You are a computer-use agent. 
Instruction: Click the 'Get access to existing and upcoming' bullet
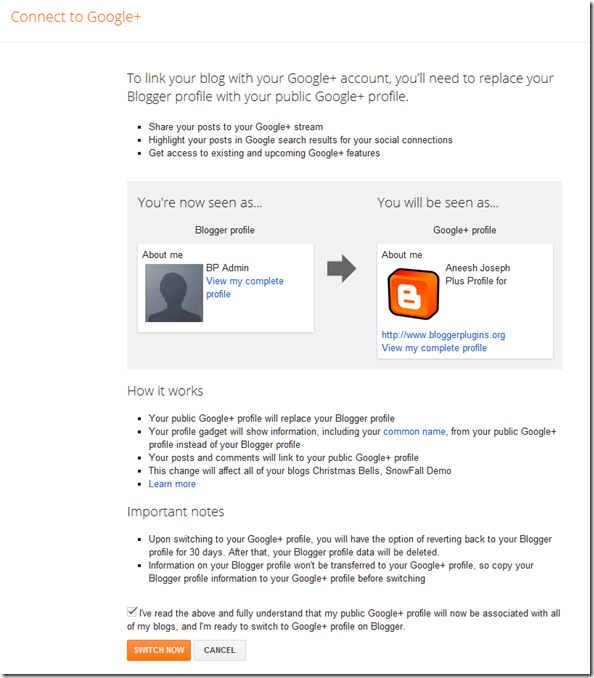[264, 153]
